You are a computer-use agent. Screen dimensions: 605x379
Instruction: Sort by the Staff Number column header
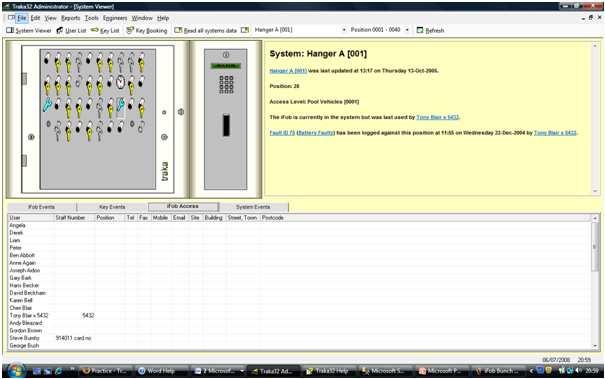pos(74,218)
